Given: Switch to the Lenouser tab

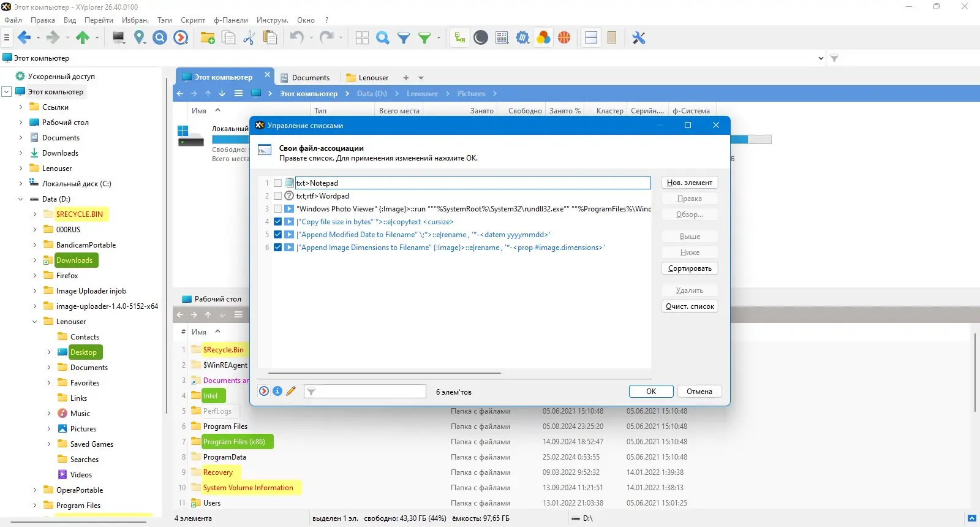Looking at the screenshot, I should (x=367, y=78).
